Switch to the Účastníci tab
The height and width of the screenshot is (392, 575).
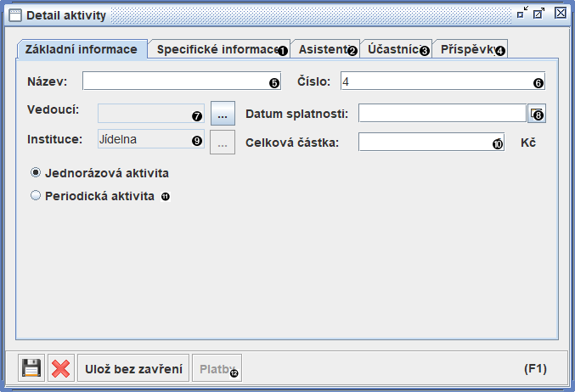coord(396,49)
